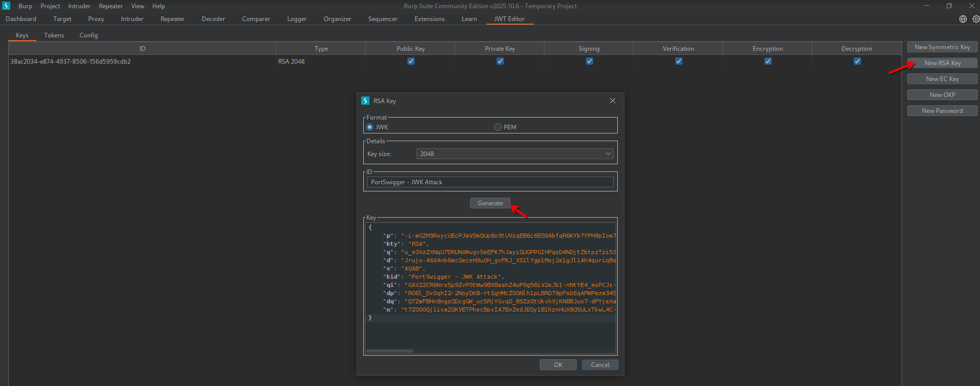Uncheck the Signing checkbox for RSA key
The image size is (980, 386).
[589, 61]
